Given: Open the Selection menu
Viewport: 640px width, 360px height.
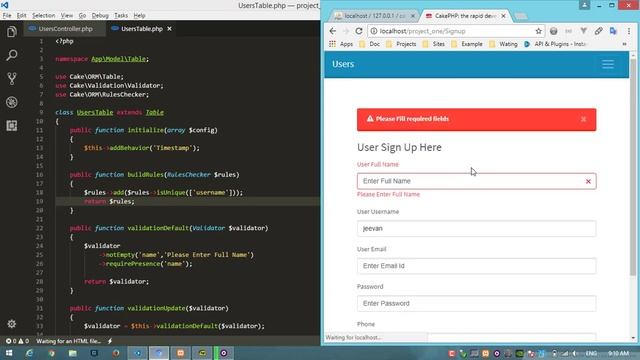Looking at the screenshot, I should click(x=44, y=16).
